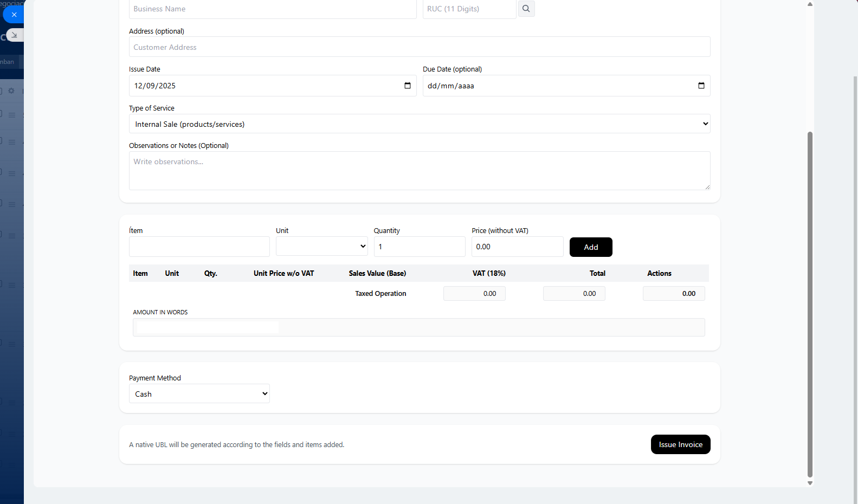Screen dimensions: 858x504
Task: Click the scroll-down arrow at the scrollbar bottom
Action: [x=810, y=483]
